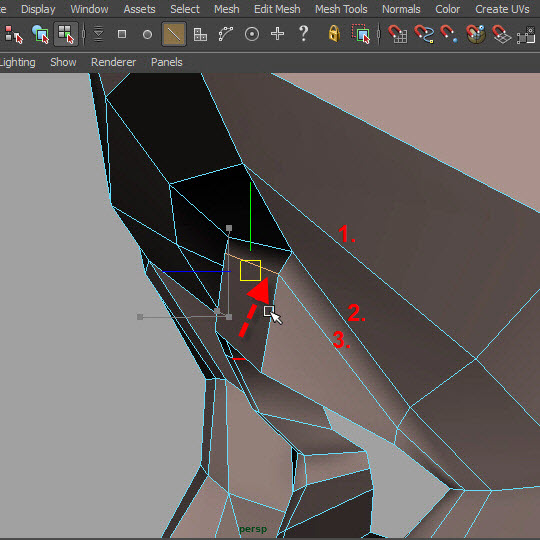Open the Edit Mesh menu
This screenshot has width=540, height=540.
[277, 9]
